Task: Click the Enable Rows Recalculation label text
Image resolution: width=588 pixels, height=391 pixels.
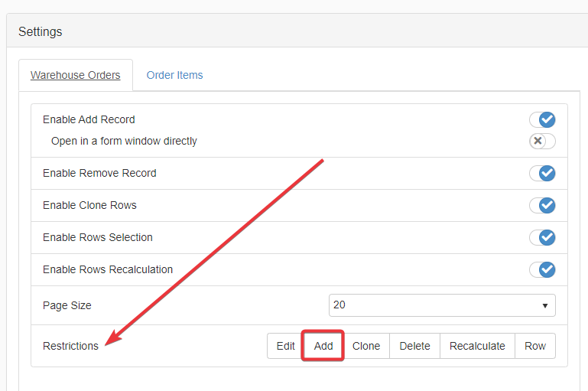Action: pos(108,270)
